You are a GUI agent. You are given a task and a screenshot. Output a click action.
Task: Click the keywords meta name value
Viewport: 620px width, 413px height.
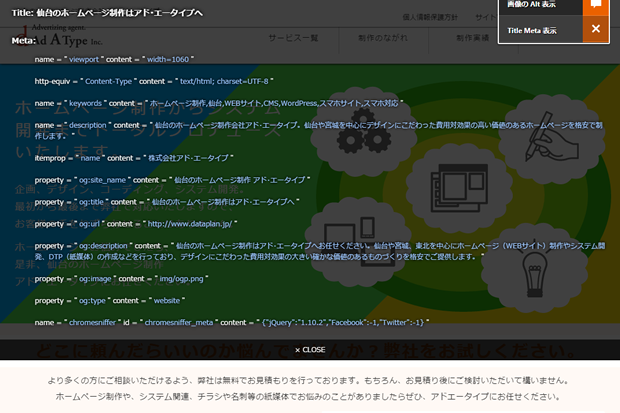[85, 103]
